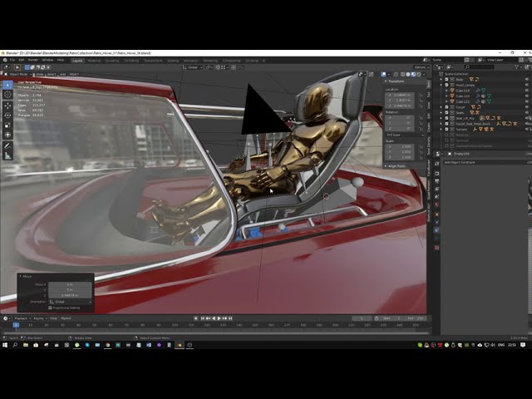
Task: Select the Select Box tool
Action: click(7, 85)
